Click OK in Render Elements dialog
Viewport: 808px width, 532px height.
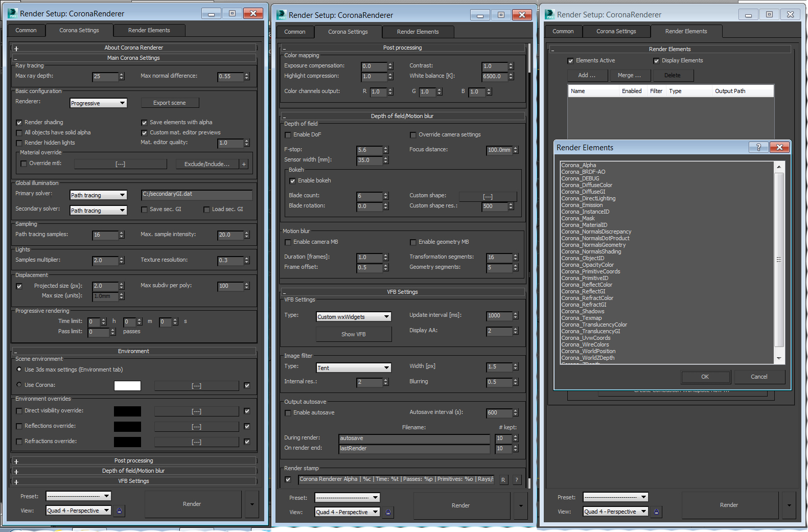pyautogui.click(x=705, y=377)
